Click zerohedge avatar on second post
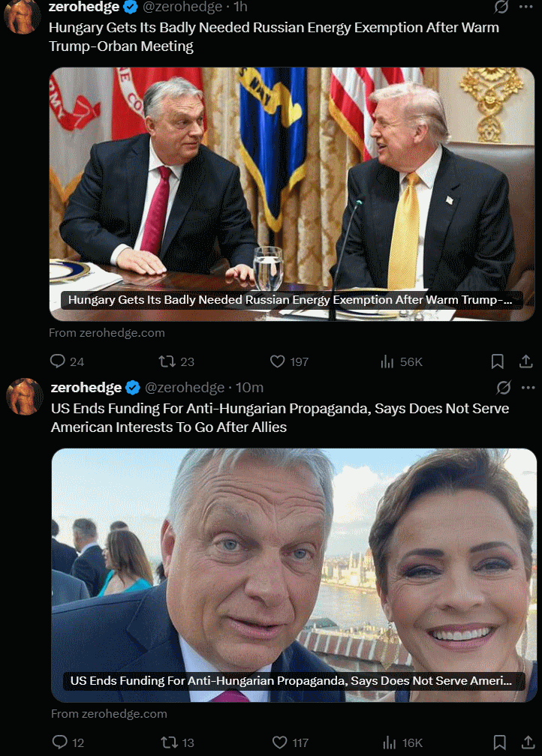This screenshot has width=542, height=756. point(25,396)
